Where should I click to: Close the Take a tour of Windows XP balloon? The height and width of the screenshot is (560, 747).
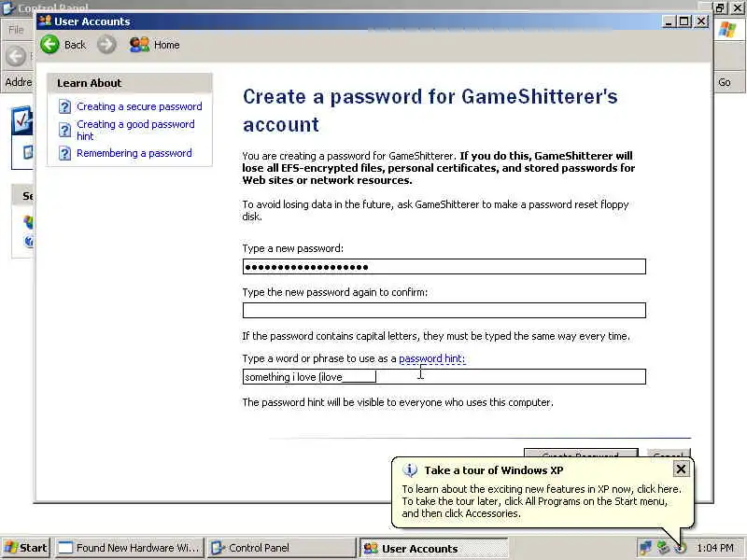(x=681, y=469)
